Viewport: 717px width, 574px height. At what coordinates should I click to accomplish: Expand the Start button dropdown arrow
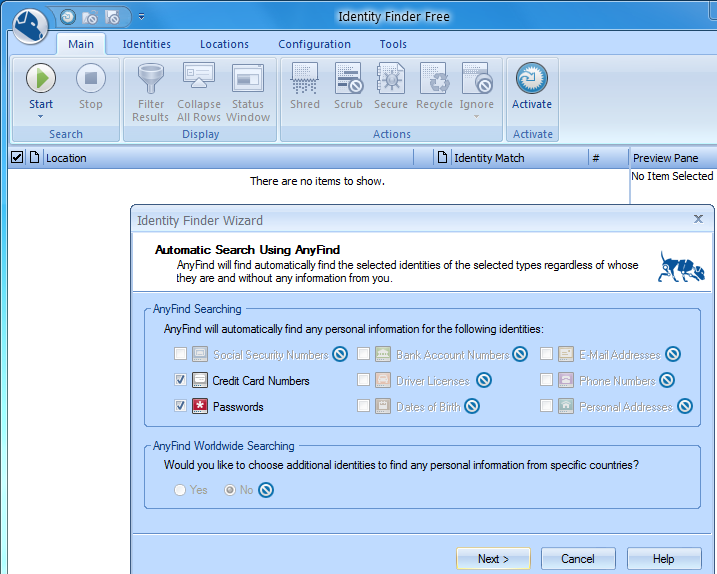pos(40,117)
